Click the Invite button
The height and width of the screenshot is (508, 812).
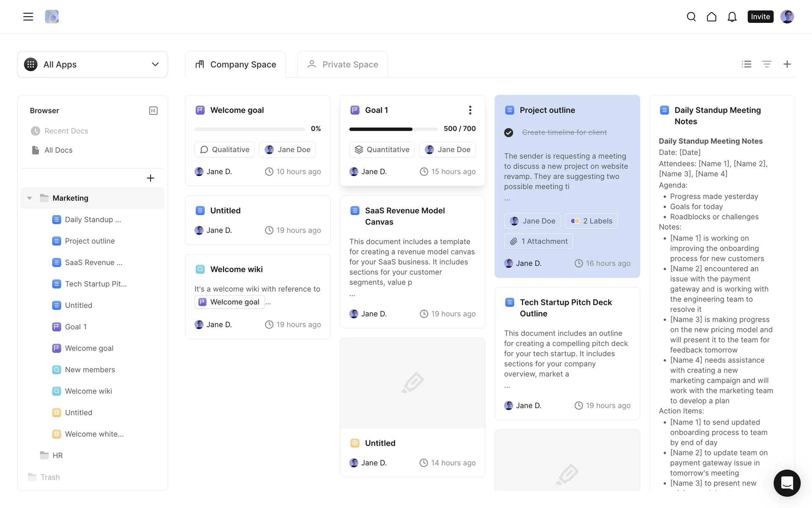pos(760,17)
